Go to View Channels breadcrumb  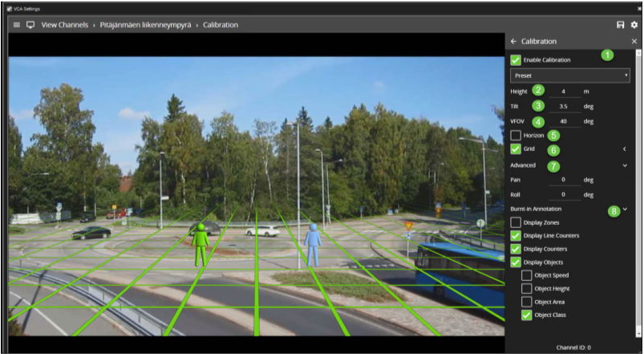pos(71,25)
